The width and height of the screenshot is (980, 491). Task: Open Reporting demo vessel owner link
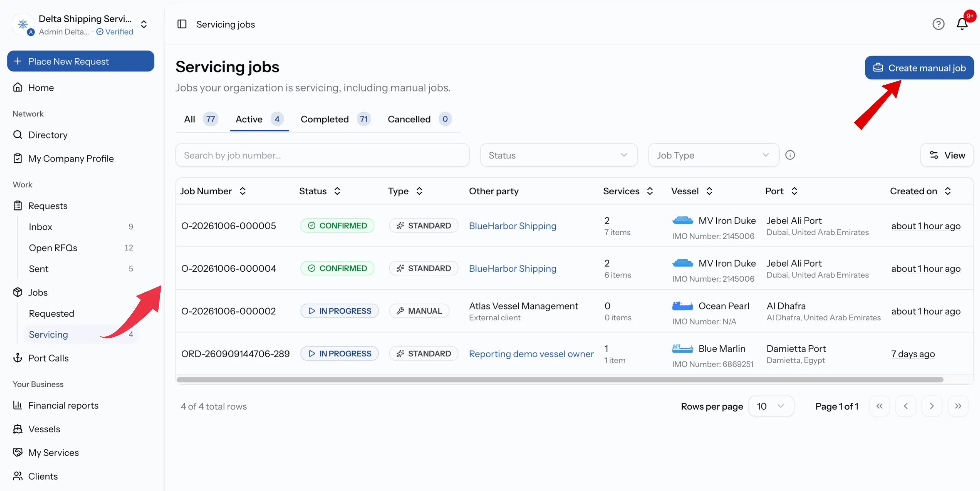[531, 354]
